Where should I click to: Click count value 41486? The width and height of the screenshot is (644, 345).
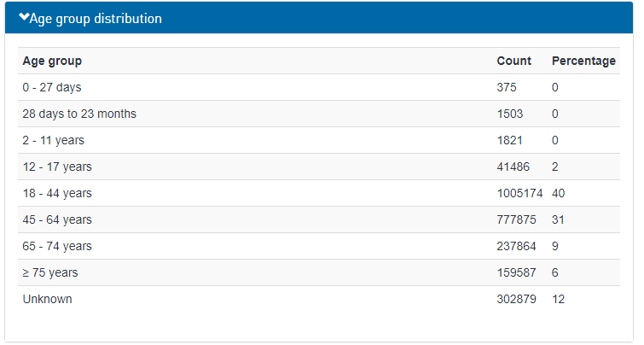(513, 167)
